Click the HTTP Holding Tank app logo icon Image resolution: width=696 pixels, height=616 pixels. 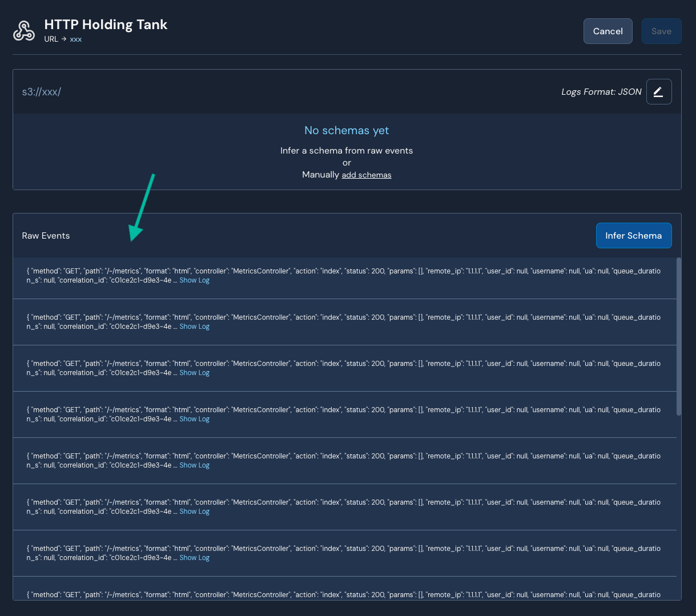pyautogui.click(x=23, y=29)
